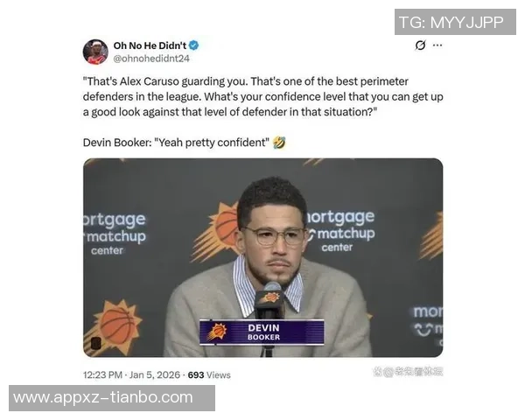Screen dimensions: 525x420
Task: Click the @ohnohedidnt24 handle
Action: coord(151,59)
